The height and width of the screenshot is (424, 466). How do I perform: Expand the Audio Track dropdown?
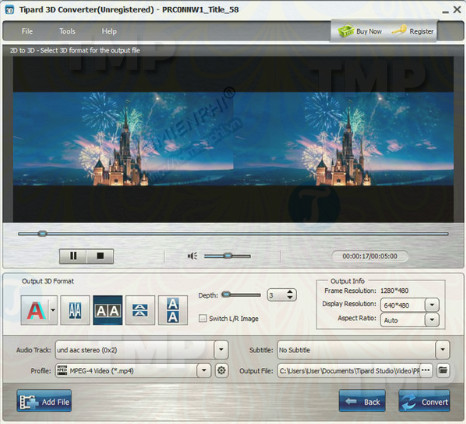(x=221, y=350)
